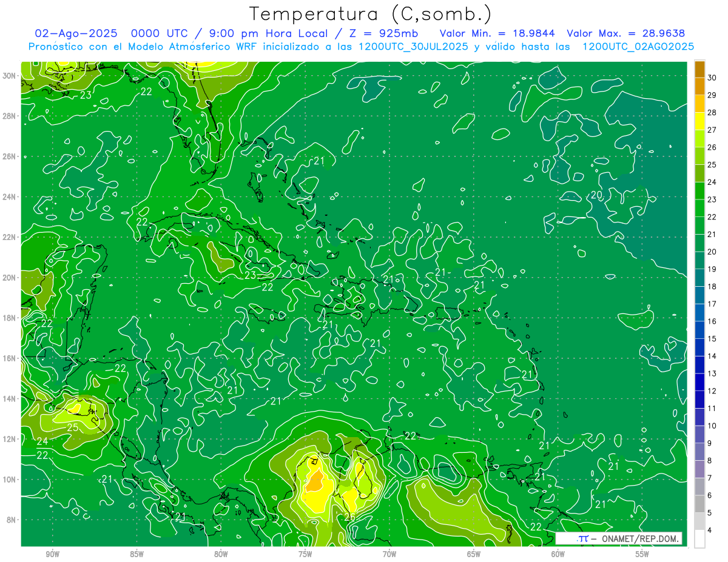Pick the yellow swatch between 27 and 28
The height and width of the screenshot is (562, 728).
699,121
